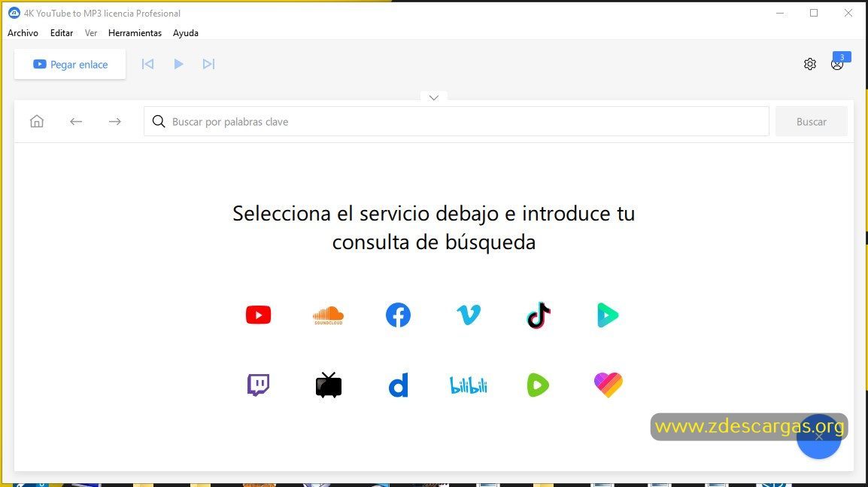Open the Editar menu
The image size is (868, 487).
(62, 32)
